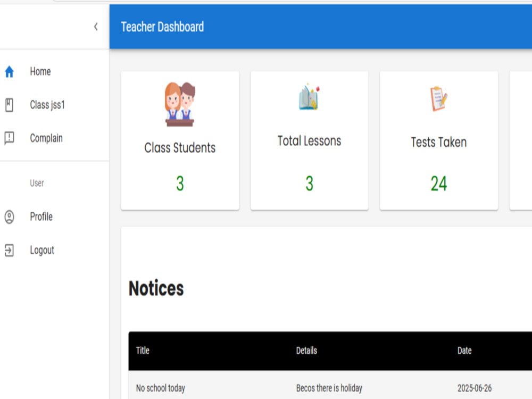Image resolution: width=532 pixels, height=399 pixels.
Task: Click the Class Students label
Action: [x=180, y=148]
